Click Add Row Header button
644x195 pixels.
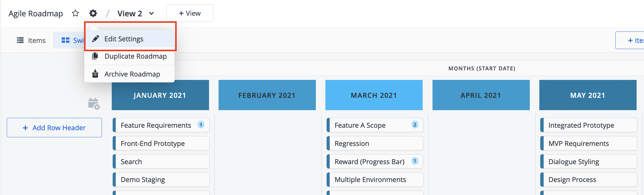point(54,128)
